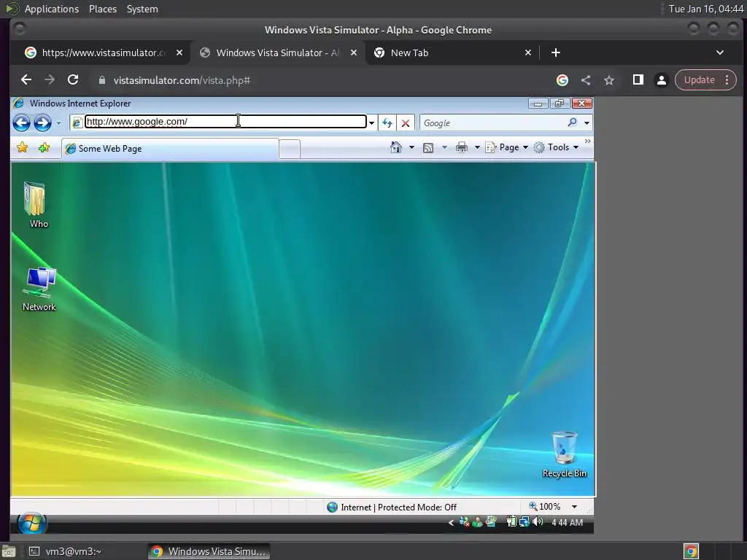Expand the Home button dropdown arrow
Screen dimensions: 747x560
(x=411, y=147)
